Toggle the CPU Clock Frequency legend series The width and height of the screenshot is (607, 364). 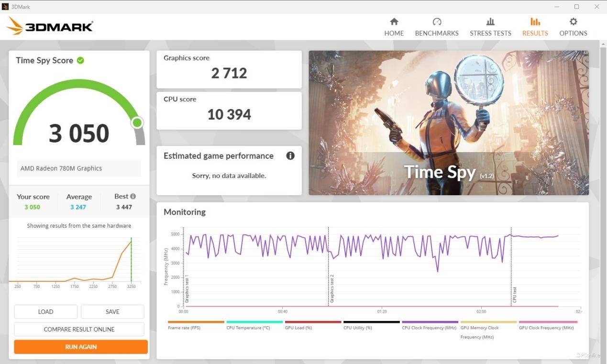coord(429,328)
